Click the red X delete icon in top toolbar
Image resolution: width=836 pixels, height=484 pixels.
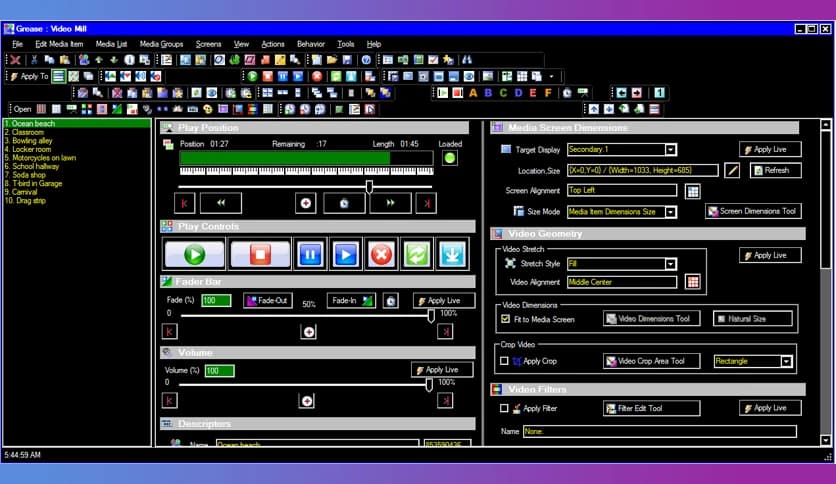[x=15, y=60]
